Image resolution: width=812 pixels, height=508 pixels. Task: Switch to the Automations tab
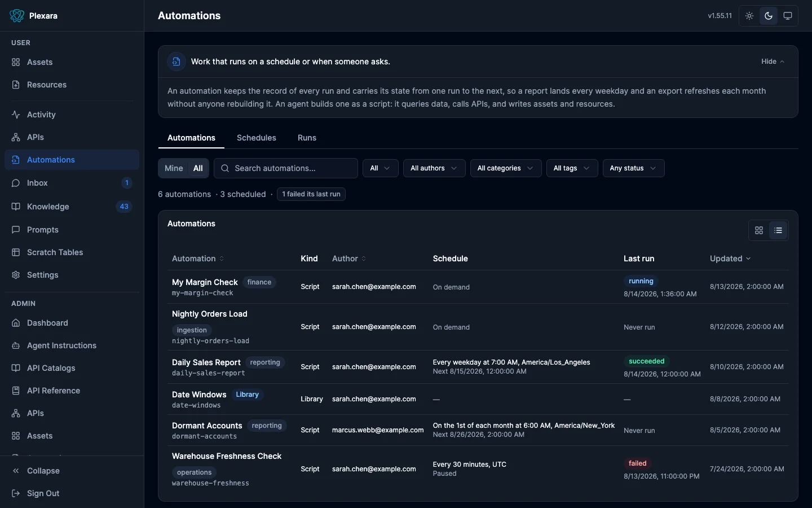(191, 138)
